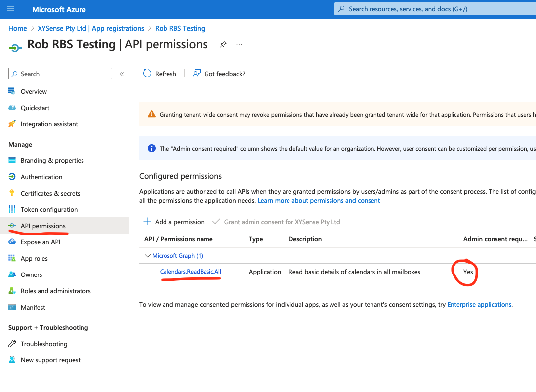Click the Integration assistant rocket icon
The image size is (536, 392).
click(x=12, y=124)
